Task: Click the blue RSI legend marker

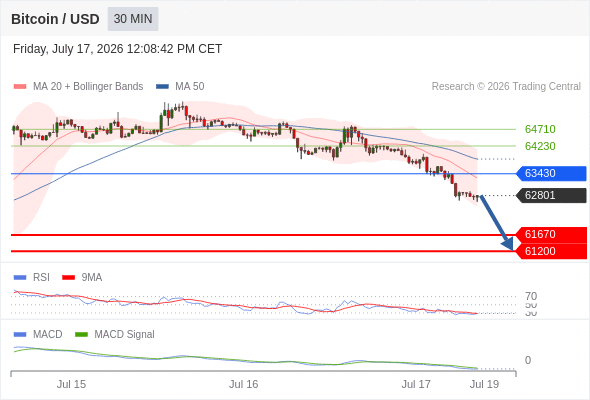Action: pyautogui.click(x=20, y=278)
